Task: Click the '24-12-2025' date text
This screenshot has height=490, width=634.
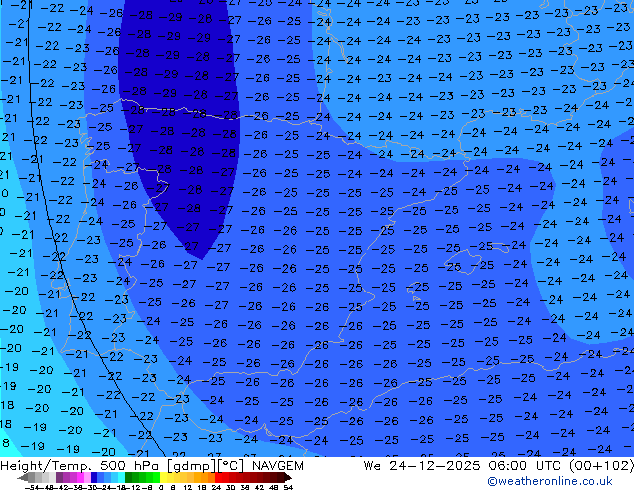Action: click(435, 466)
